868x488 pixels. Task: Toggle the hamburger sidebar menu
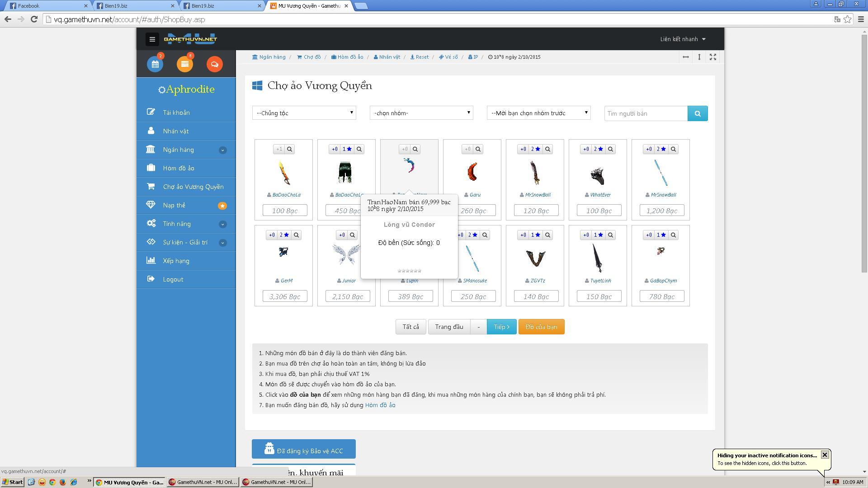(x=152, y=39)
